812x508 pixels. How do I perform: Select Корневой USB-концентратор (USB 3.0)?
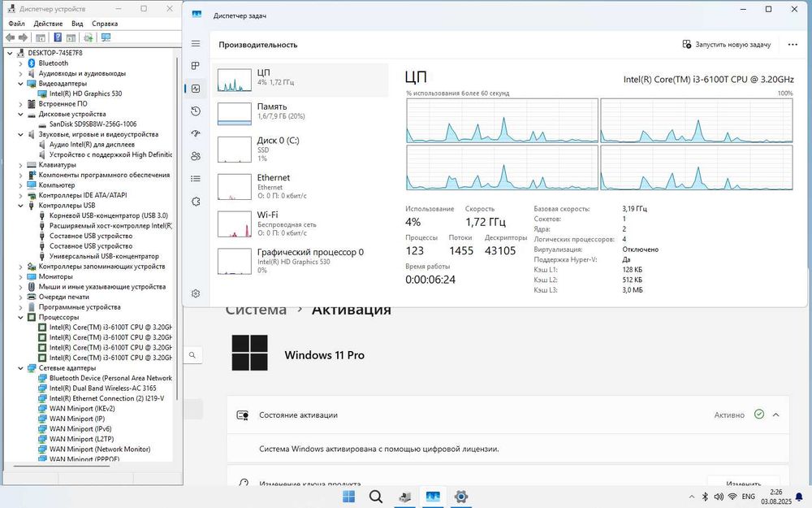coord(109,215)
